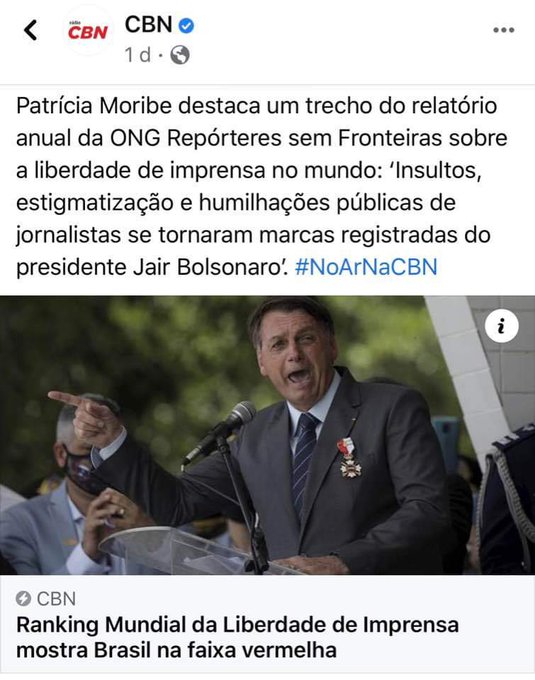This screenshot has width=535, height=680.
Task: Click the info icon on the article photo
Action: click(x=502, y=326)
